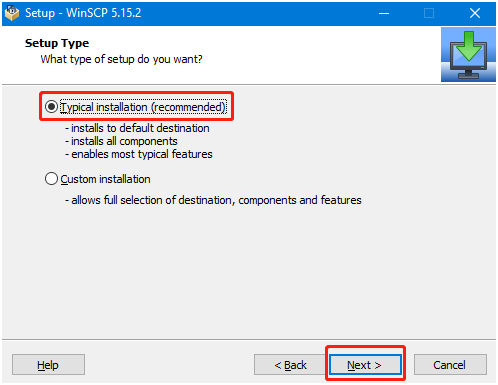Image resolution: width=498 pixels, height=385 pixels.
Task: Click the 'Setup - WinSCP 5.15.2' title text
Action: point(83,13)
